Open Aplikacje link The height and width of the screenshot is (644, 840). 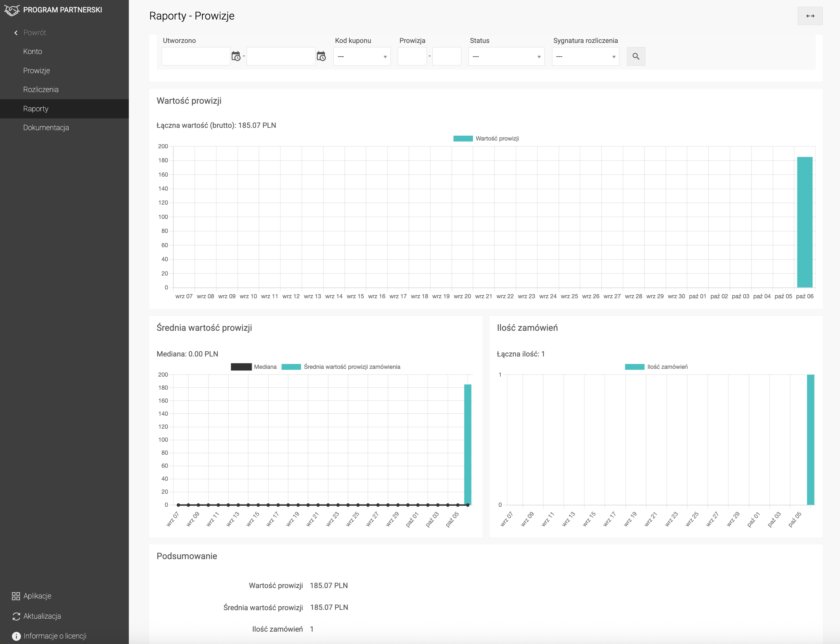[x=37, y=596]
